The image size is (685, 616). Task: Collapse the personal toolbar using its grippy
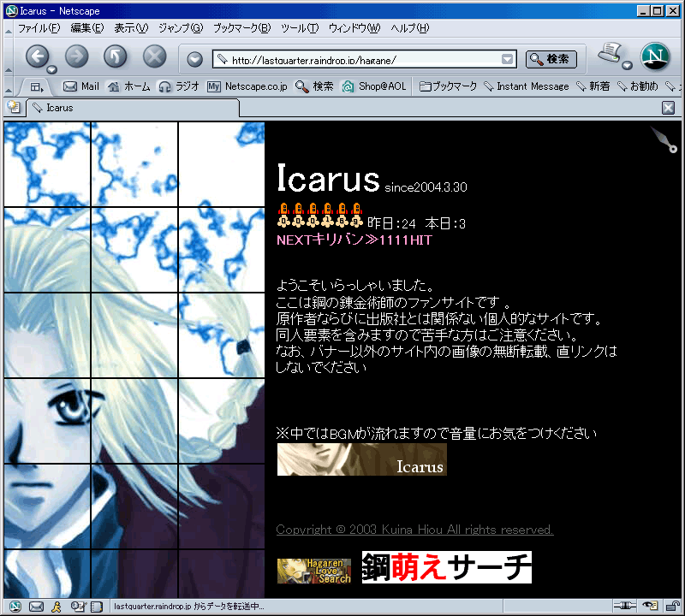[9, 86]
